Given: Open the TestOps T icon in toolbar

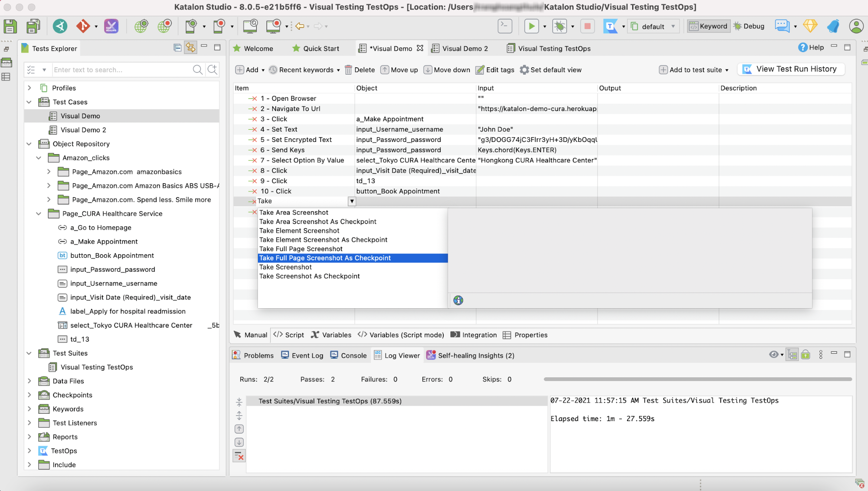Looking at the screenshot, I should pos(610,26).
